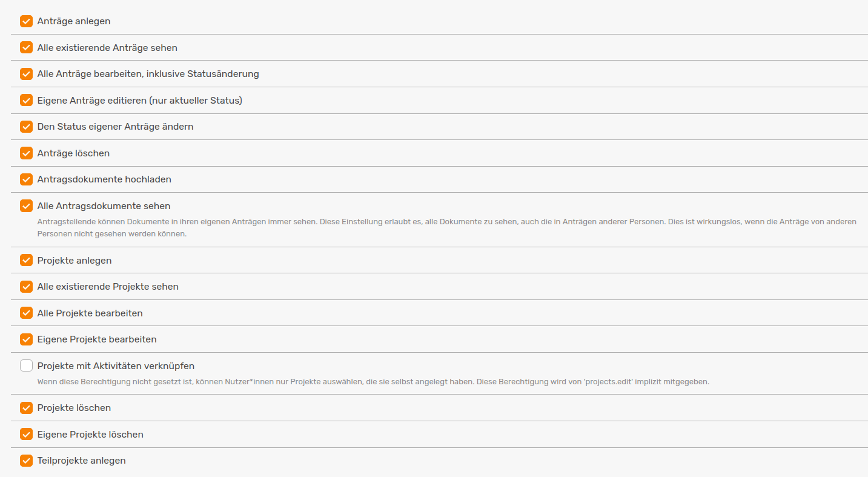
Task: Toggle 'Alle Antragsdokumente sehen' checkbox
Action: (26, 206)
